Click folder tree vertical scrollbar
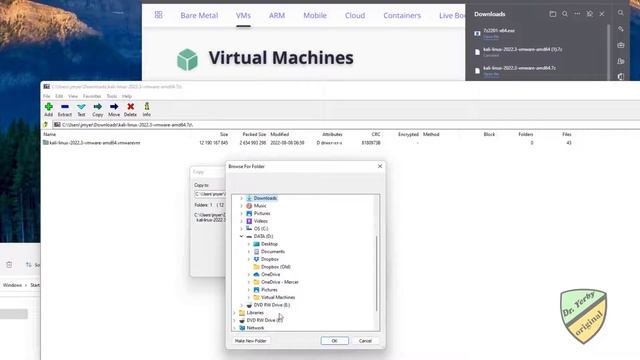The image size is (640, 360). [x=377, y=273]
